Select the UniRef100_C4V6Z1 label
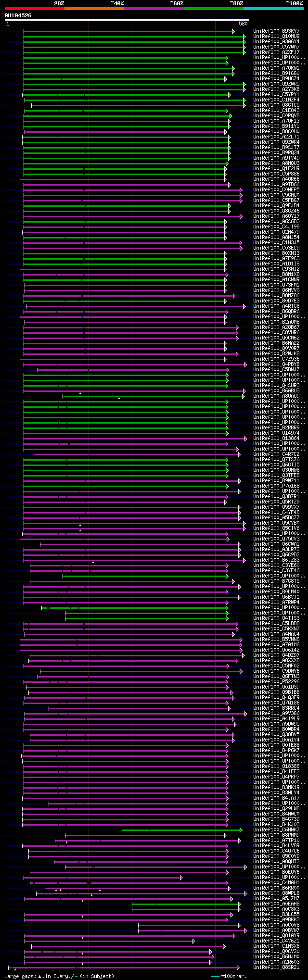 pyautogui.click(x=276, y=941)
